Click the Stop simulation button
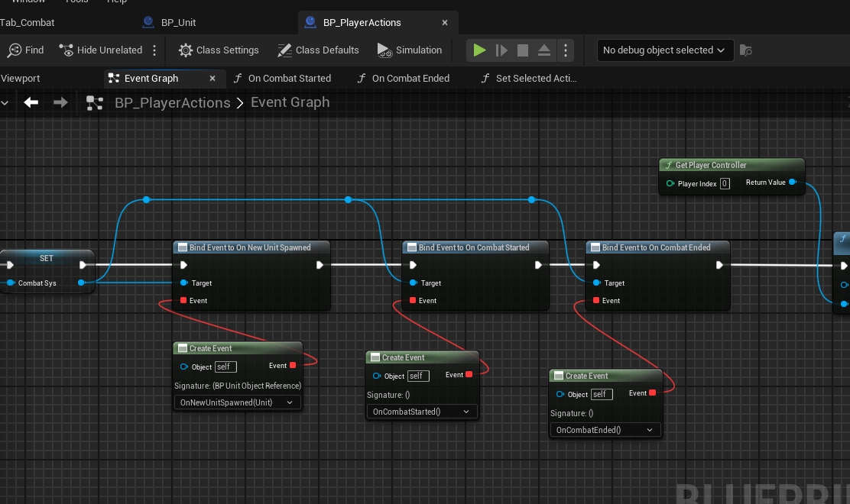 [x=523, y=50]
